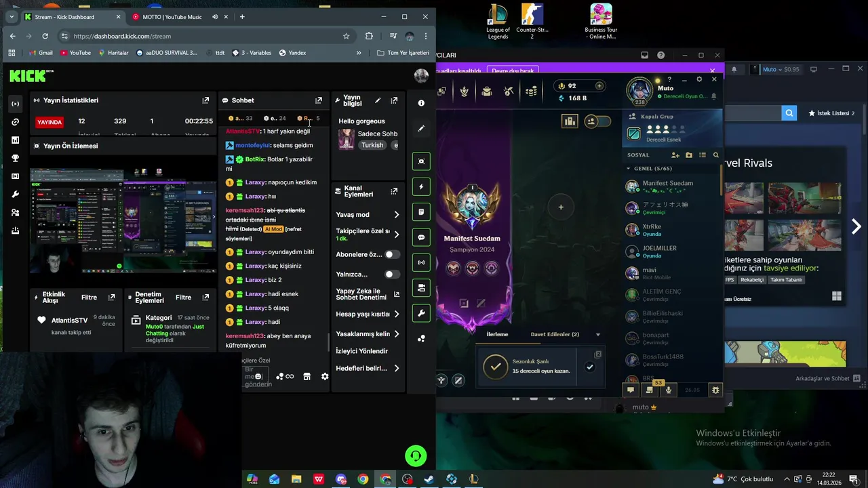Open the Davet Edilenler dropdown arrow
Viewport: 868px width, 488px height.
tap(597, 334)
